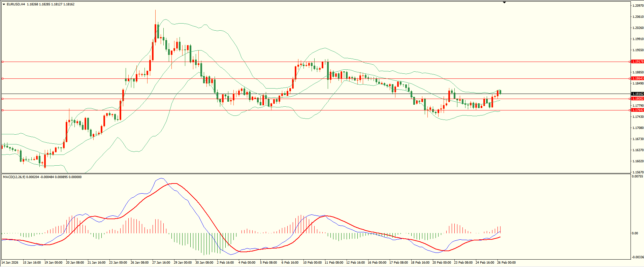Viewport: 644px width, 267px height.
Task: Click the 26 Feb 00:00 time label
Action: [506, 263]
